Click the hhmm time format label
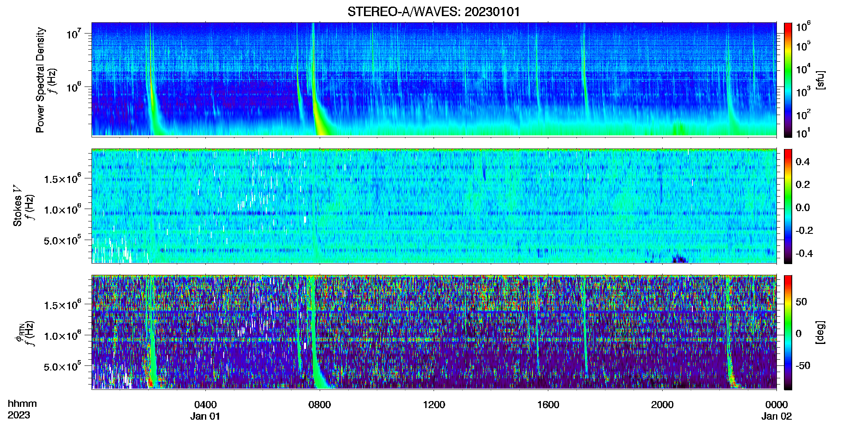The image size is (868, 447). click(22, 404)
